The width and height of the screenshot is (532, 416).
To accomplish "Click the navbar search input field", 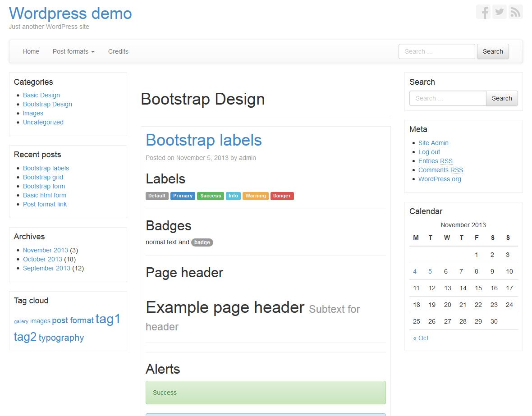I will (437, 51).
